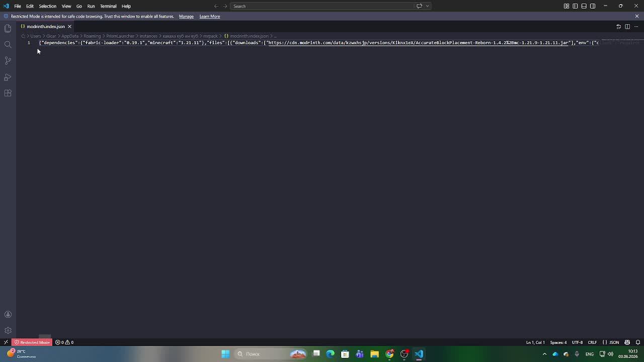Toggle the primary side bar
Image resolution: width=644 pixels, height=362 pixels.
tap(575, 6)
